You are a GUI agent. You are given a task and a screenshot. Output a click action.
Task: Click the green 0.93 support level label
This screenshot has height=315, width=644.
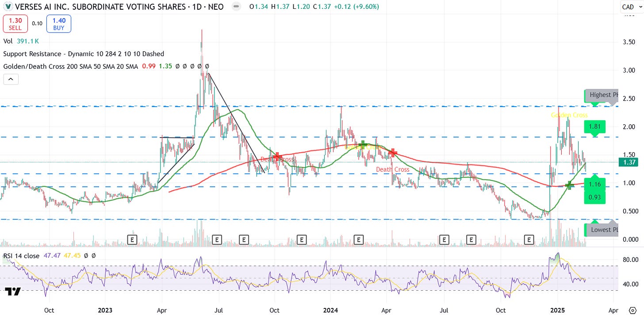(x=595, y=197)
